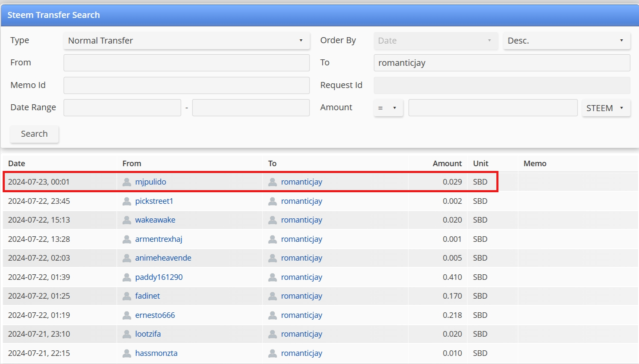639x364 pixels.
Task: Open romanticjay link in the fadinet row
Action: [x=302, y=296]
